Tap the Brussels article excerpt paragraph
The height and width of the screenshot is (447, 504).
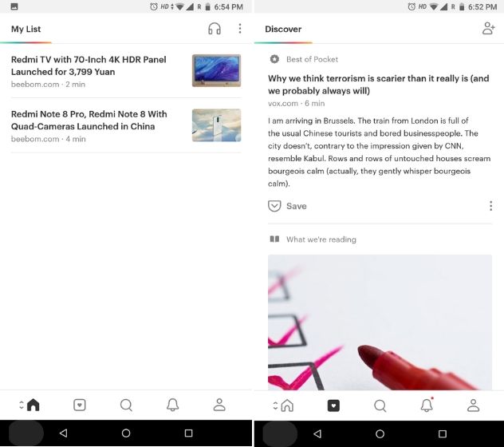[x=380, y=152]
